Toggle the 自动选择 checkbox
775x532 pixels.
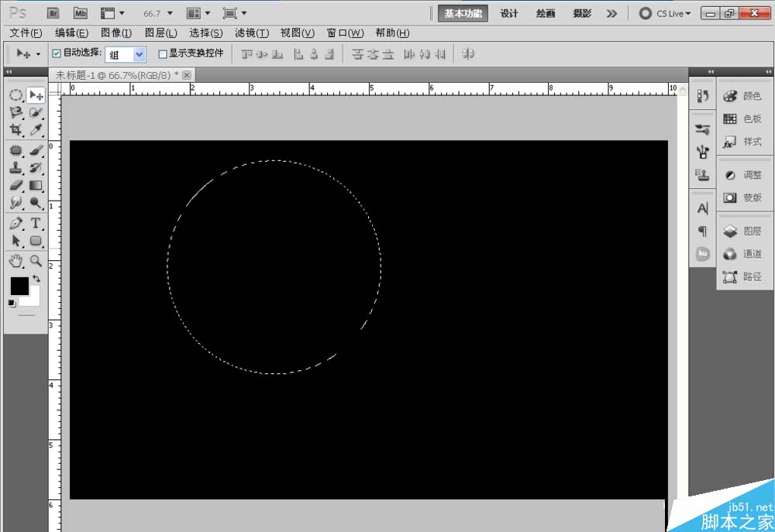[x=57, y=53]
